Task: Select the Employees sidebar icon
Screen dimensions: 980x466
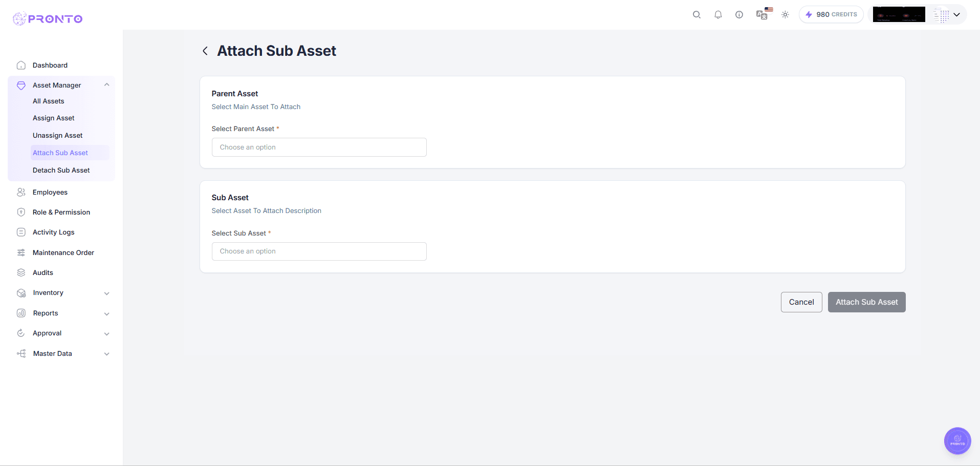Action: (21, 192)
